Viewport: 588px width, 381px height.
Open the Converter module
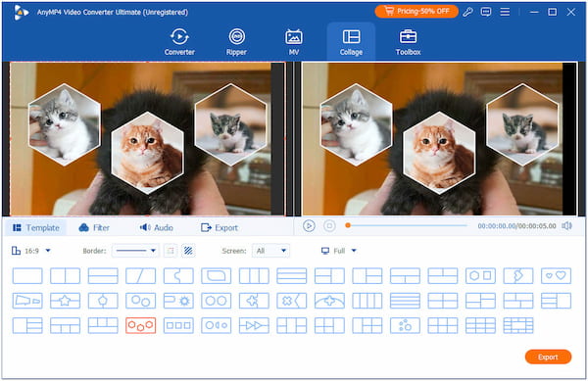pyautogui.click(x=179, y=42)
